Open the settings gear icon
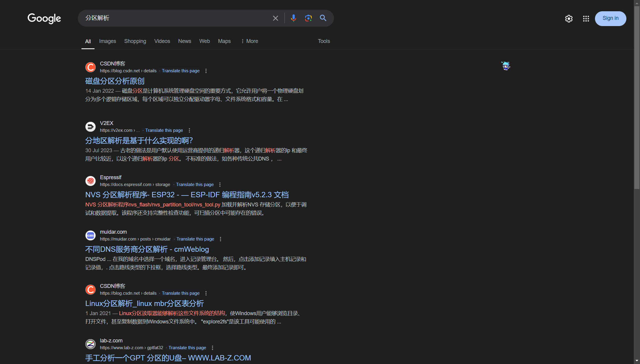The height and width of the screenshot is (364, 640). [569, 19]
